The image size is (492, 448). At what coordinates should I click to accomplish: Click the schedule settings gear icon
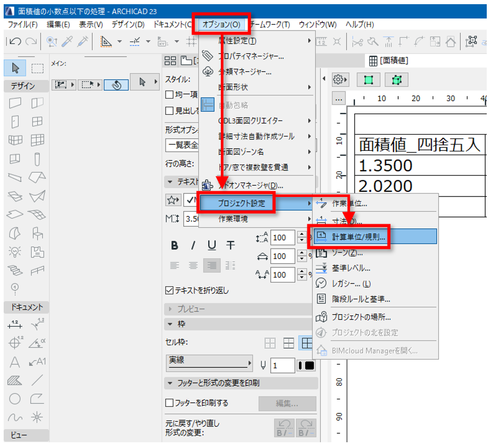tap(340, 80)
